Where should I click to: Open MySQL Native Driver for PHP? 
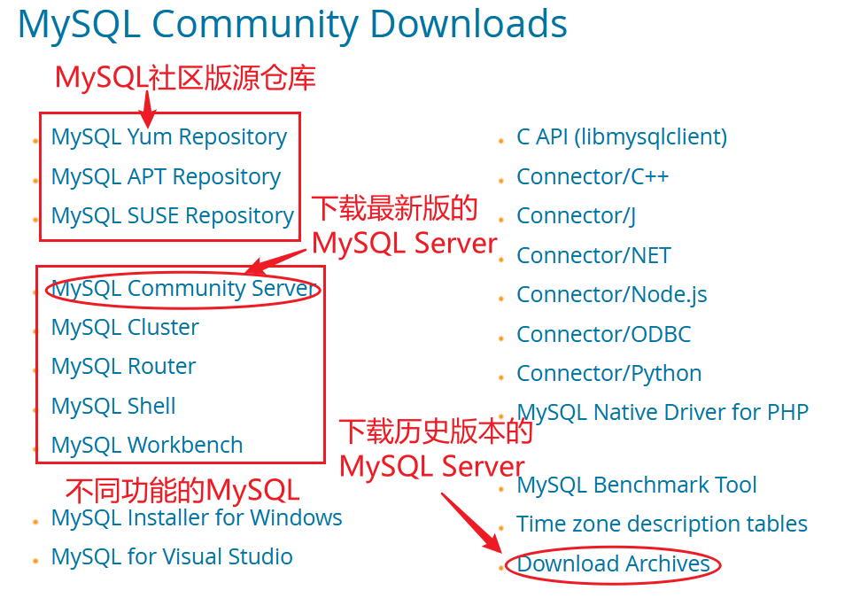663,412
